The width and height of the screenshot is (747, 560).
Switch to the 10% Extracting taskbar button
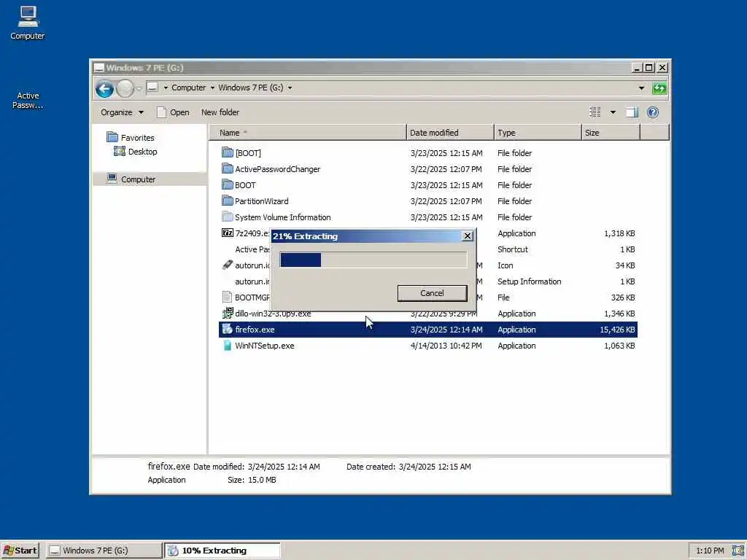[222, 551]
